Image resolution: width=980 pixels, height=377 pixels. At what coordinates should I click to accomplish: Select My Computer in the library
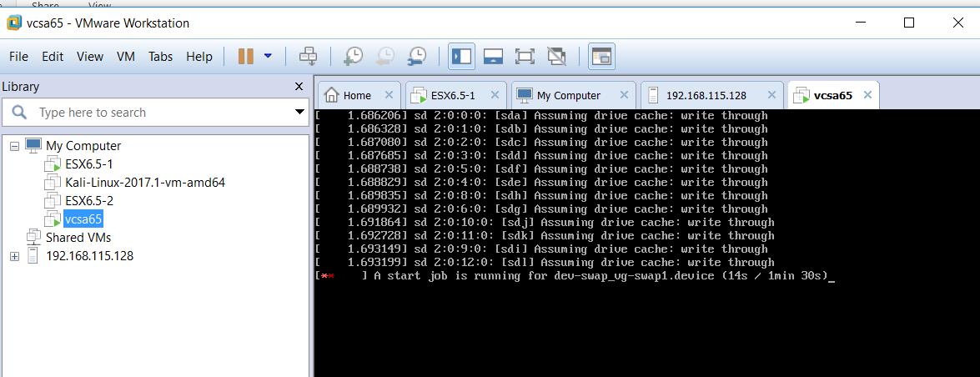[x=83, y=146]
